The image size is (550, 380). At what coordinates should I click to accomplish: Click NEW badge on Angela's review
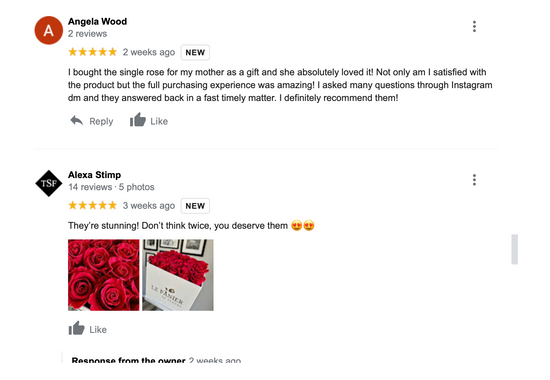195,53
